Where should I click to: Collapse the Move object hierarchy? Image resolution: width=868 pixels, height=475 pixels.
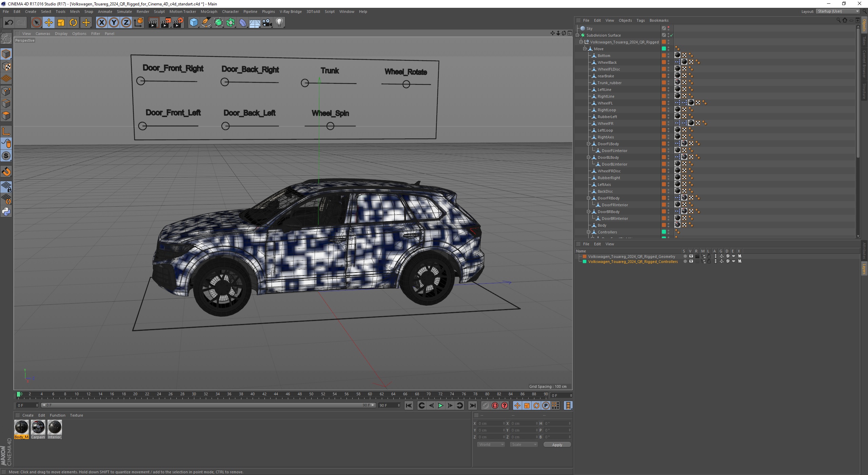[585, 49]
